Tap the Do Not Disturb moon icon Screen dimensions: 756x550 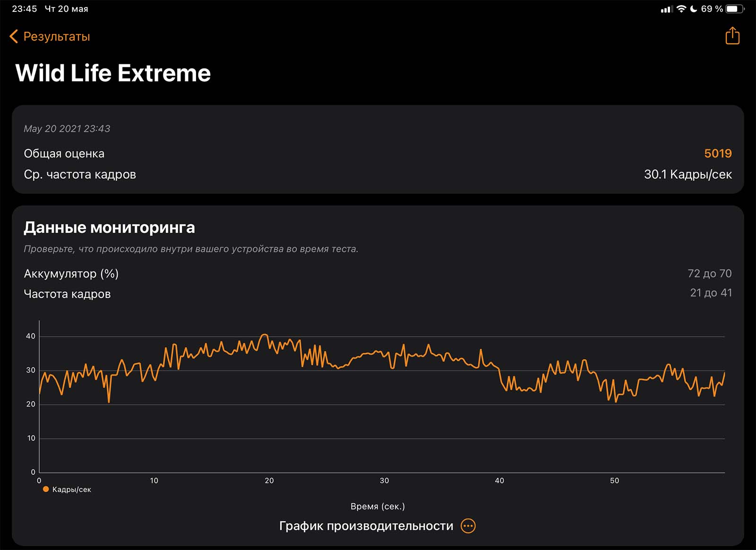tap(693, 9)
